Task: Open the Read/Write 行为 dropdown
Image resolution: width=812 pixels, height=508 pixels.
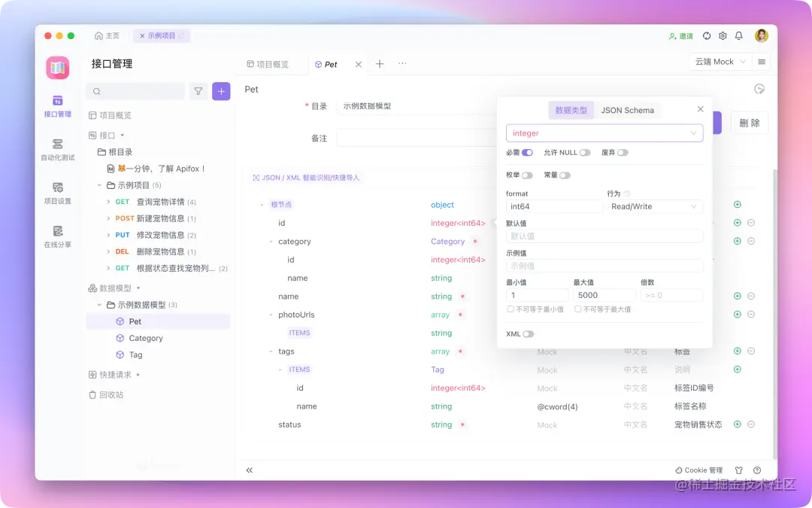Action: tap(655, 206)
